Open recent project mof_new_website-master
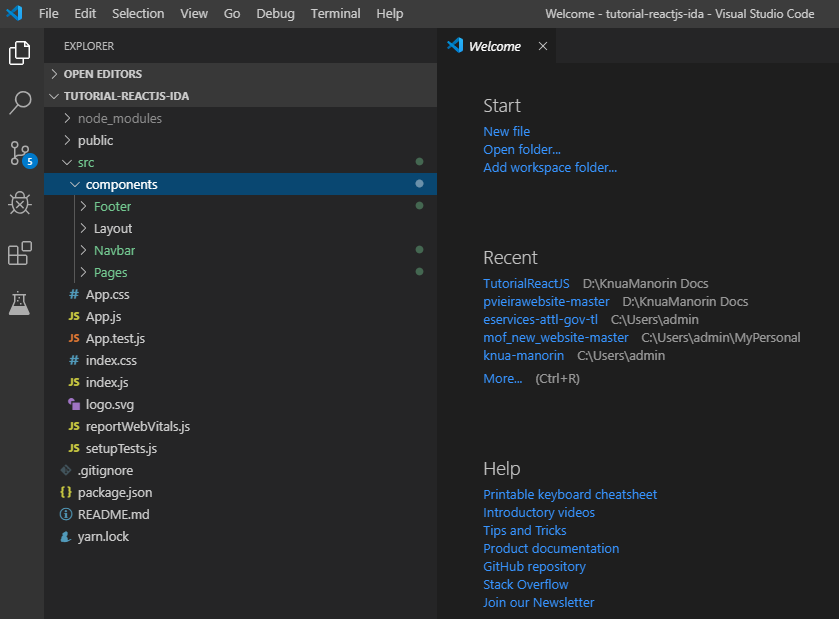This screenshot has width=839, height=619. click(x=555, y=338)
